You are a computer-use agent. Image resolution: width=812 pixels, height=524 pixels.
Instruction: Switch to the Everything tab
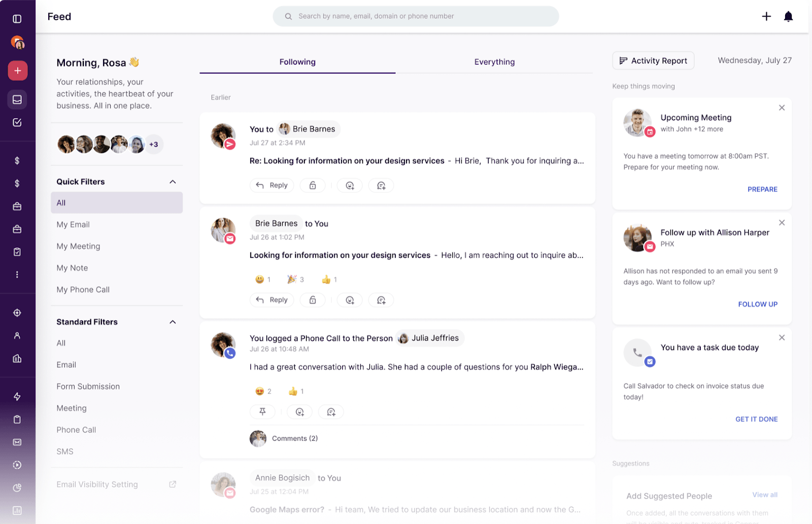(494, 62)
